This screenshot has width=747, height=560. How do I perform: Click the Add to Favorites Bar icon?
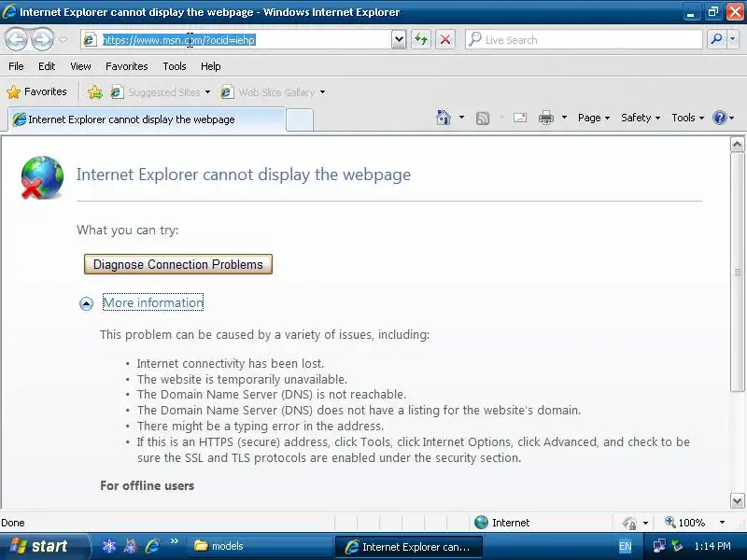pyautogui.click(x=95, y=91)
